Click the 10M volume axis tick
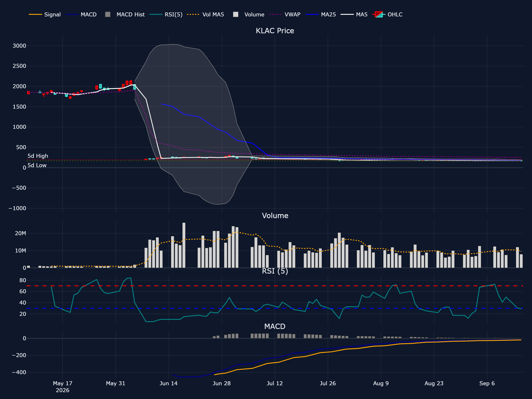Screen dimensions: 532x399 point(20,251)
